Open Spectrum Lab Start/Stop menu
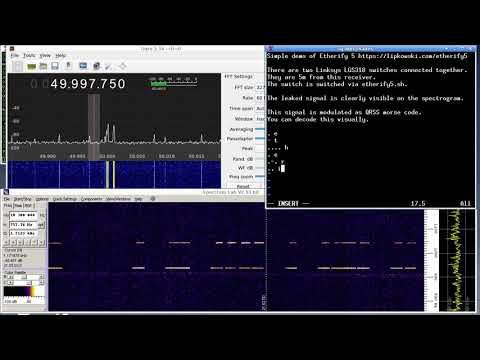This screenshot has height=360, width=480. [22, 199]
